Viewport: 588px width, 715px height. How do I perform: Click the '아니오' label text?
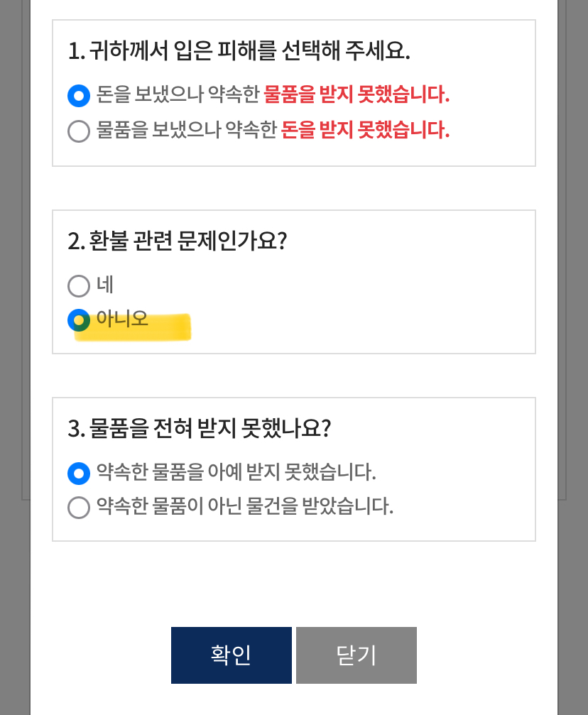pyautogui.click(x=122, y=320)
